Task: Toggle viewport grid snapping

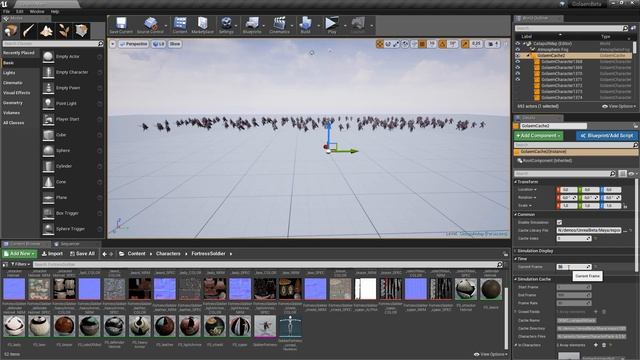Action: (422, 44)
